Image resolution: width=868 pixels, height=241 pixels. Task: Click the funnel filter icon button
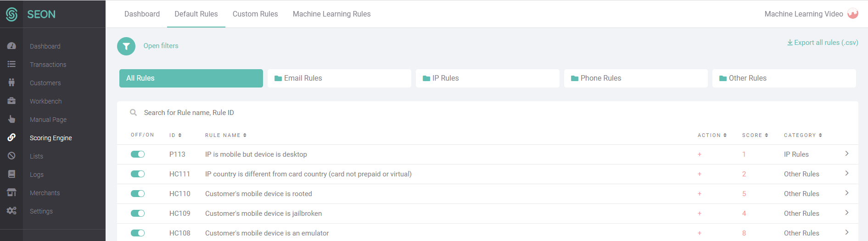pyautogui.click(x=126, y=46)
